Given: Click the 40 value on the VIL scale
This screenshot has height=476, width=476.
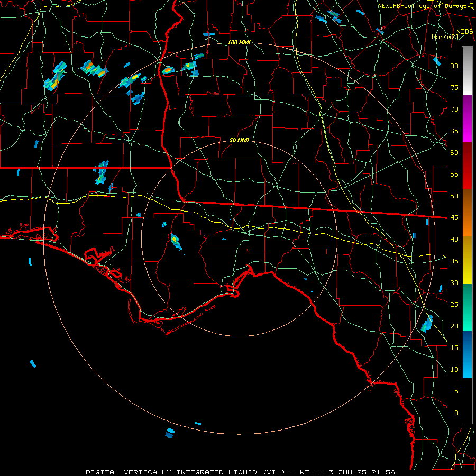Looking at the screenshot, I should pyautogui.click(x=454, y=240).
